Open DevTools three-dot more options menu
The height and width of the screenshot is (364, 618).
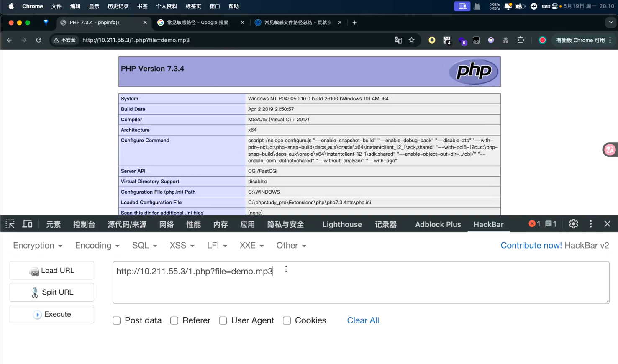590,224
